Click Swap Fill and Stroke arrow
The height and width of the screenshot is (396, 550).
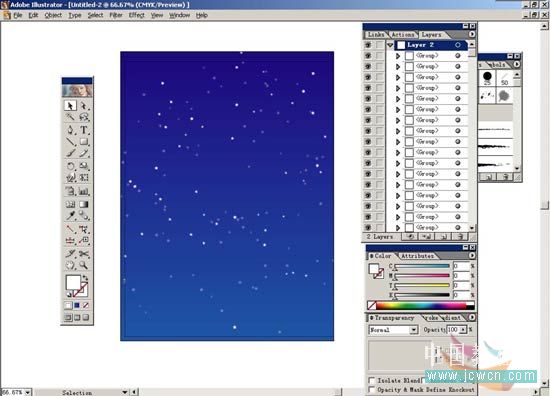click(x=85, y=278)
